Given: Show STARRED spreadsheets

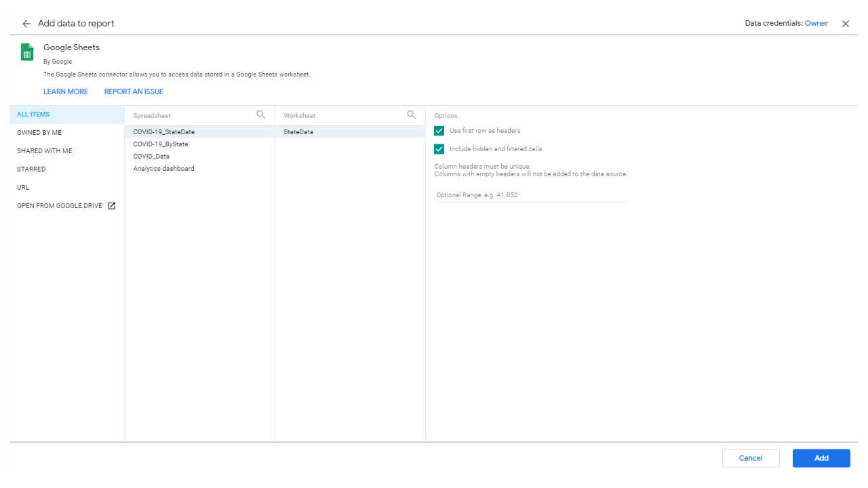Looking at the screenshot, I should tap(67, 169).
